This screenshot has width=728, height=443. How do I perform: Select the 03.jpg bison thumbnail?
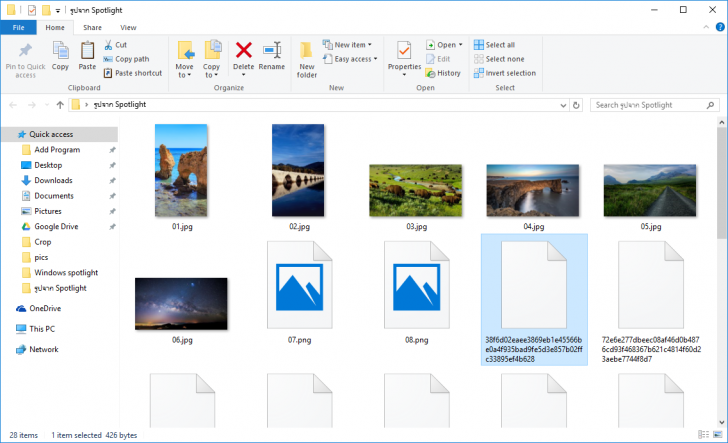(416, 190)
